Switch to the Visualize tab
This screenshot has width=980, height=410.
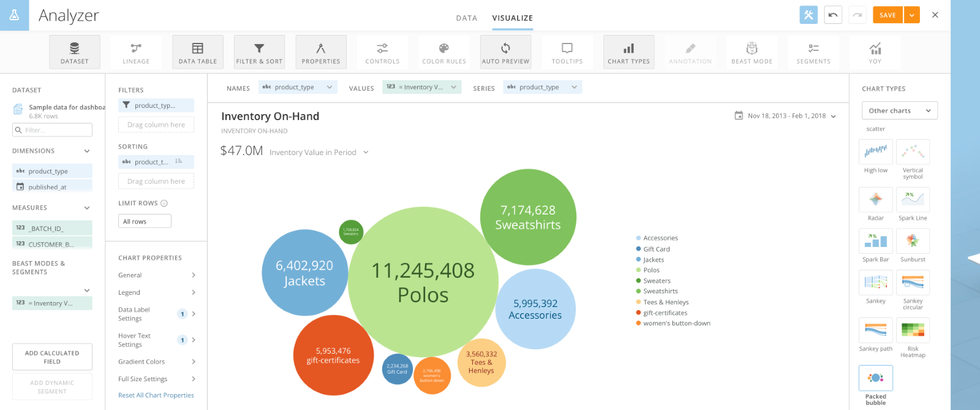[x=512, y=18]
